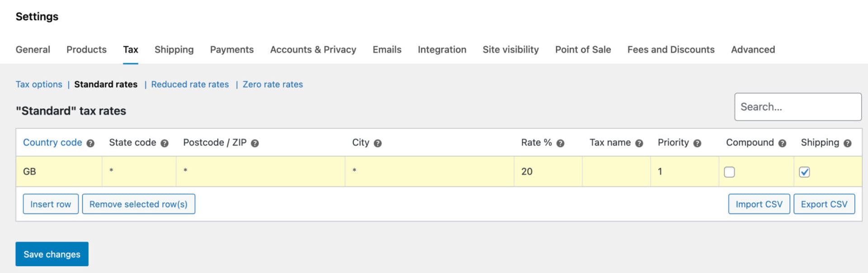This screenshot has width=868, height=273.
Task: Click the Export CSV button
Action: click(x=824, y=204)
